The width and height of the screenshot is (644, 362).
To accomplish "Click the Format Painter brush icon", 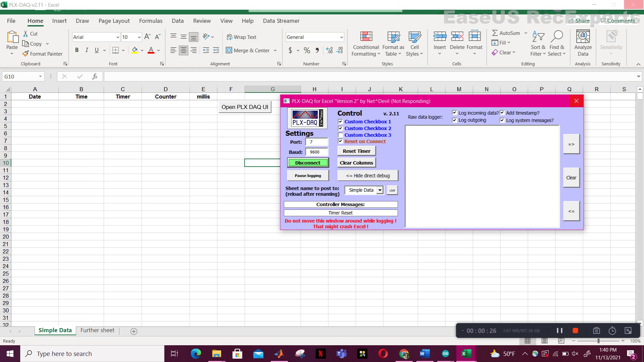I will (x=25, y=54).
